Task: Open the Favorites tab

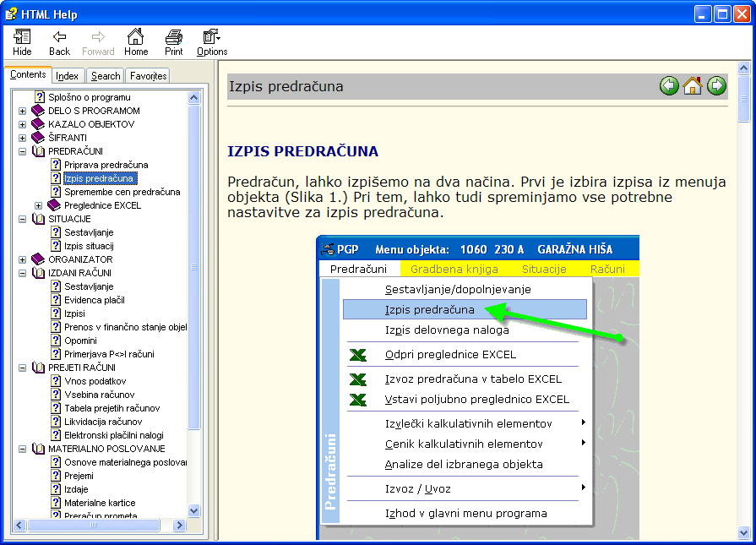Action: coord(148,76)
